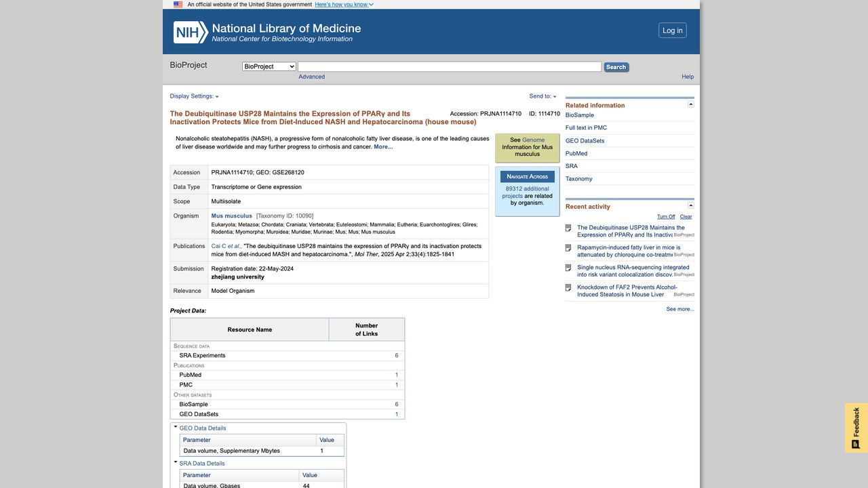The image size is (868, 488).
Task: Collapse the Related information panel with its corner icon
Action: pyautogui.click(x=691, y=104)
